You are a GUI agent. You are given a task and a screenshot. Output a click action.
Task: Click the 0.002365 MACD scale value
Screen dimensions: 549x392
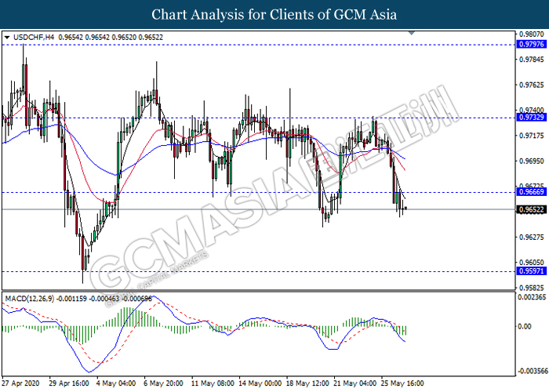tap(532, 297)
